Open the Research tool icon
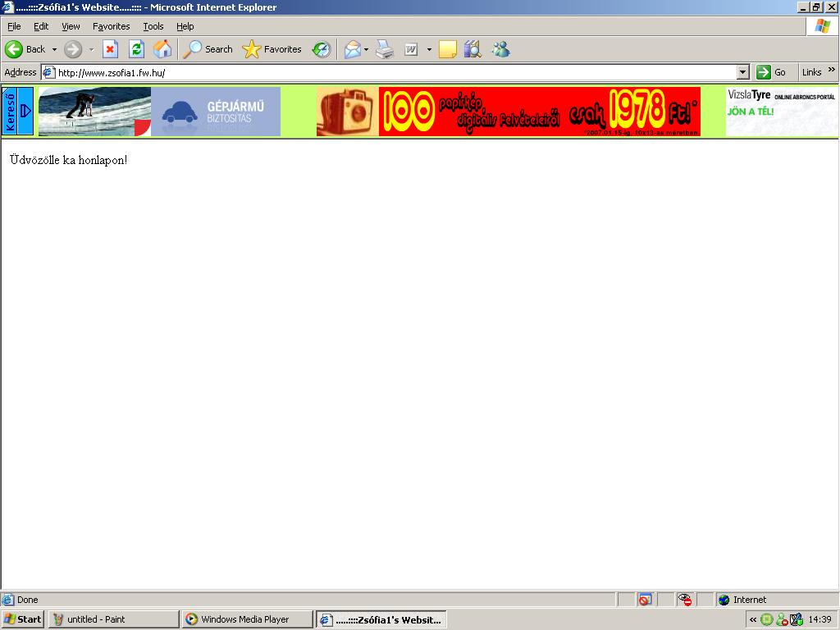840x630 pixels. (472, 49)
